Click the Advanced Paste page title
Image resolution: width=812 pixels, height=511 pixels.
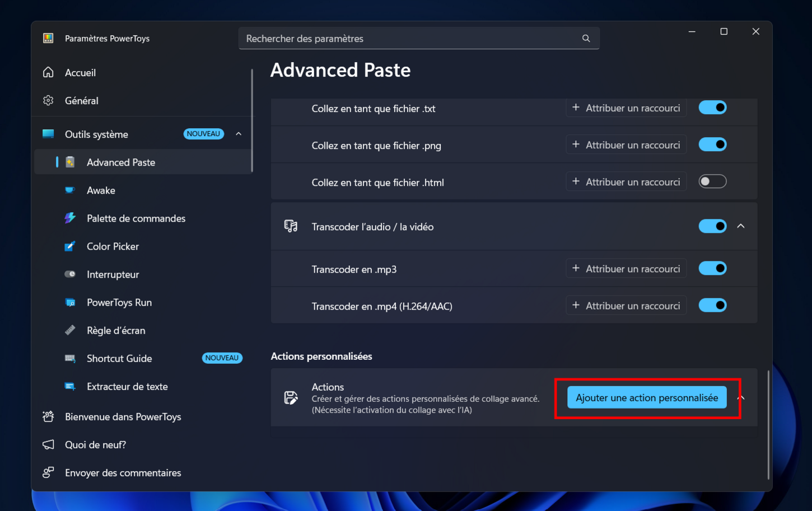[x=340, y=70]
